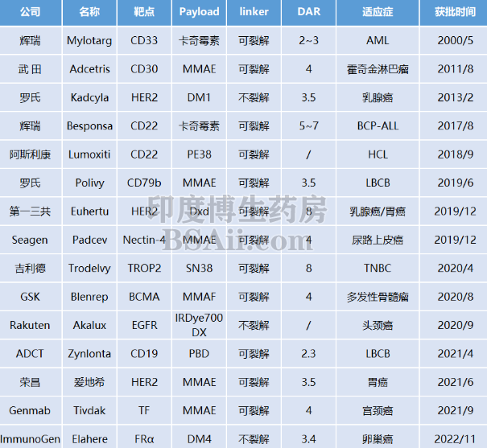Select the Besponsa name cell
The image size is (487, 448).
89,126
